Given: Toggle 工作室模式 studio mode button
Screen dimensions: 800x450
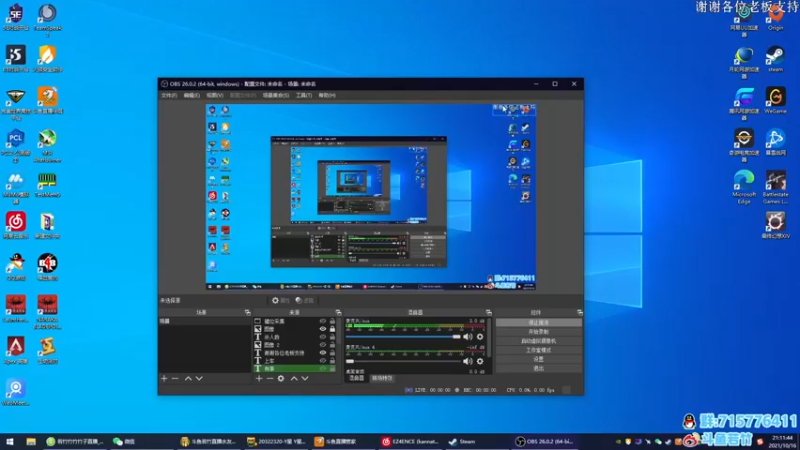Looking at the screenshot, I should point(538,350).
